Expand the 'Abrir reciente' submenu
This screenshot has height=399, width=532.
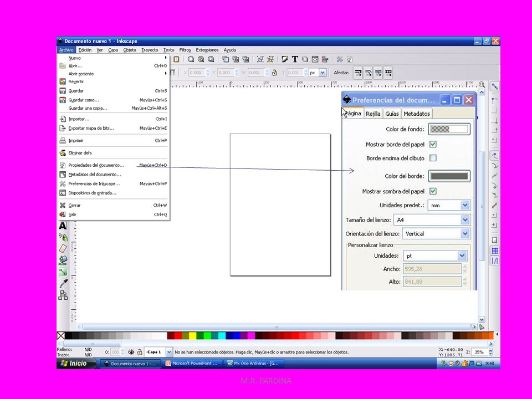click(114, 74)
